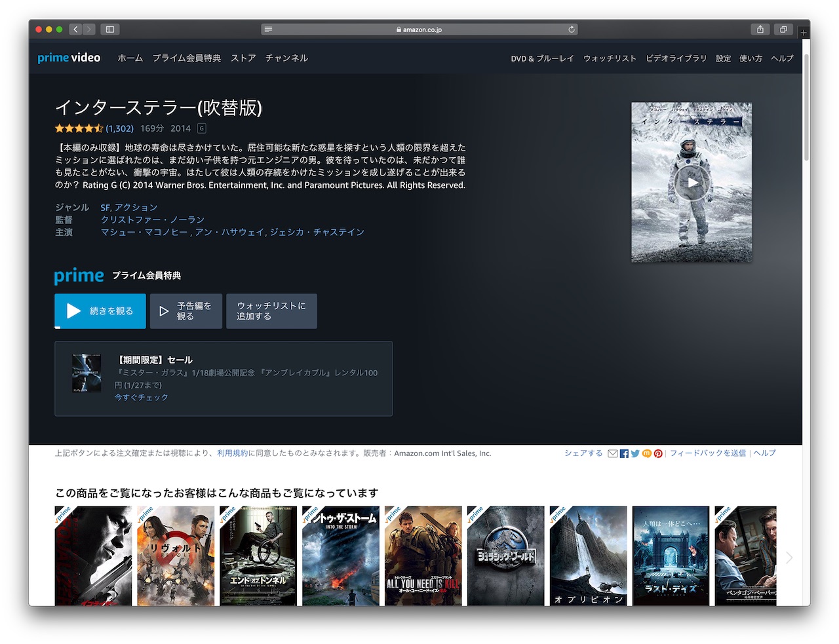The image size is (839, 644).
Task: Open the イントゥ・ザ・ストーム poster
Action: [x=341, y=556]
